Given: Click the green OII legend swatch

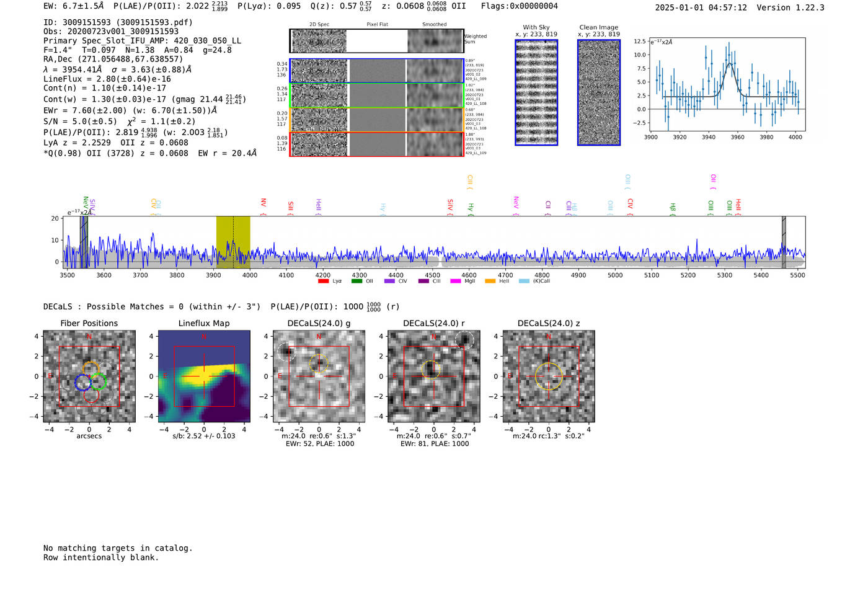Looking at the screenshot, I should tap(356, 282).
